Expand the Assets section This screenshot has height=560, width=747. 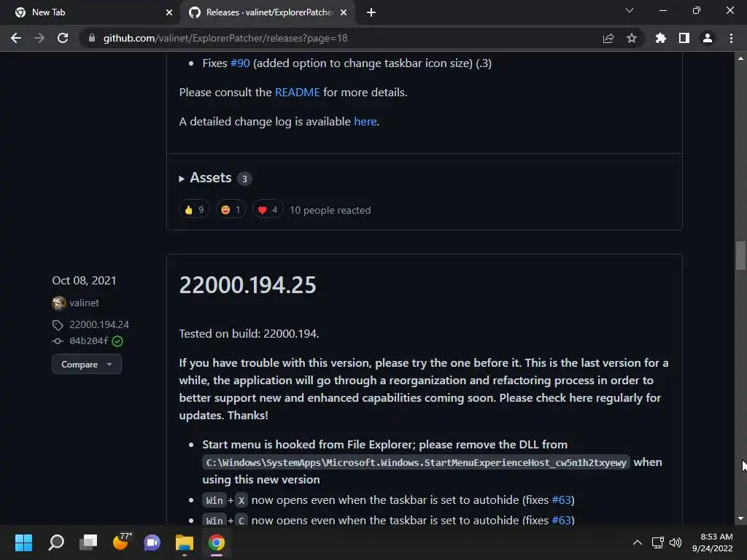point(211,178)
